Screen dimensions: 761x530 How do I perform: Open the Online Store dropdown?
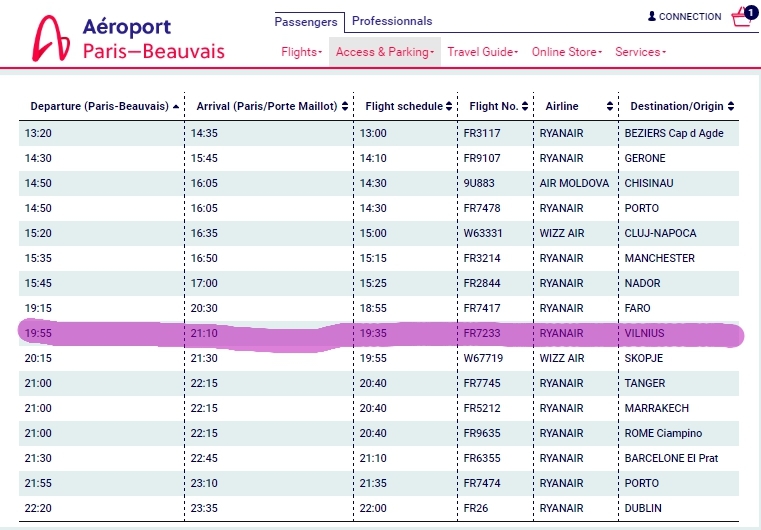[x=566, y=52]
